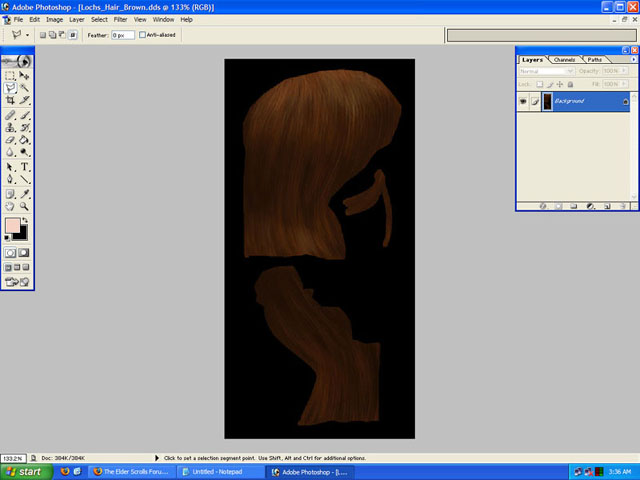Select the Type tool
Viewport: 640px width, 480px height.
coord(24,167)
